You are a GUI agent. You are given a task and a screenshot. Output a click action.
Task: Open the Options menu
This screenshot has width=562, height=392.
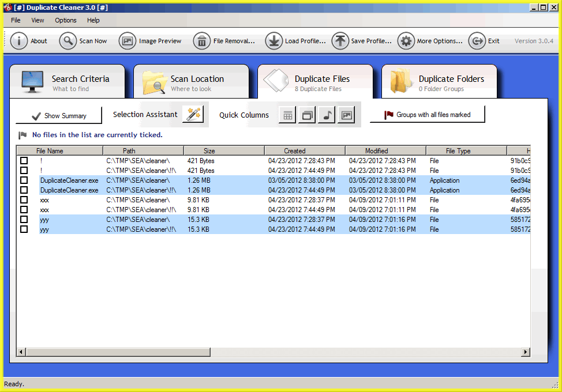[x=65, y=20]
